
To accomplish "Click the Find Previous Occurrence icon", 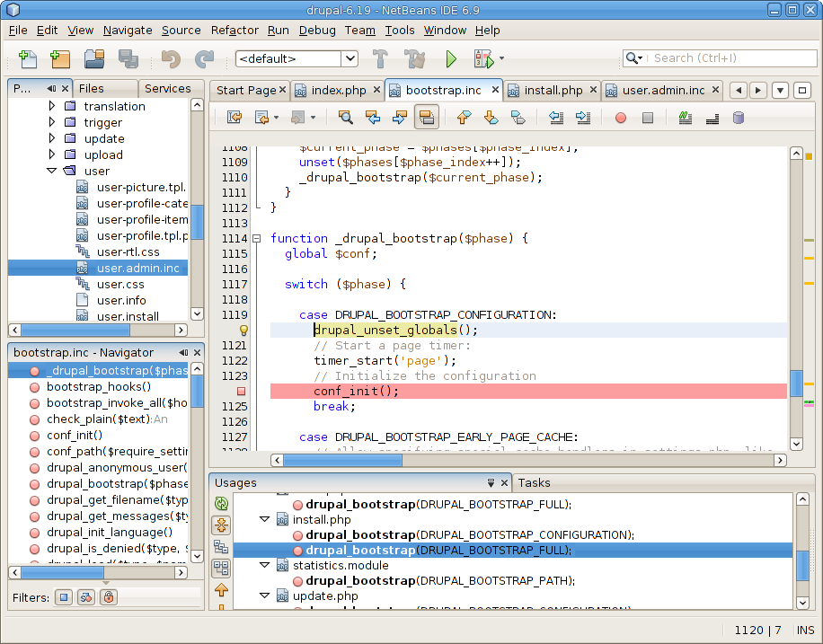I will pos(373,117).
